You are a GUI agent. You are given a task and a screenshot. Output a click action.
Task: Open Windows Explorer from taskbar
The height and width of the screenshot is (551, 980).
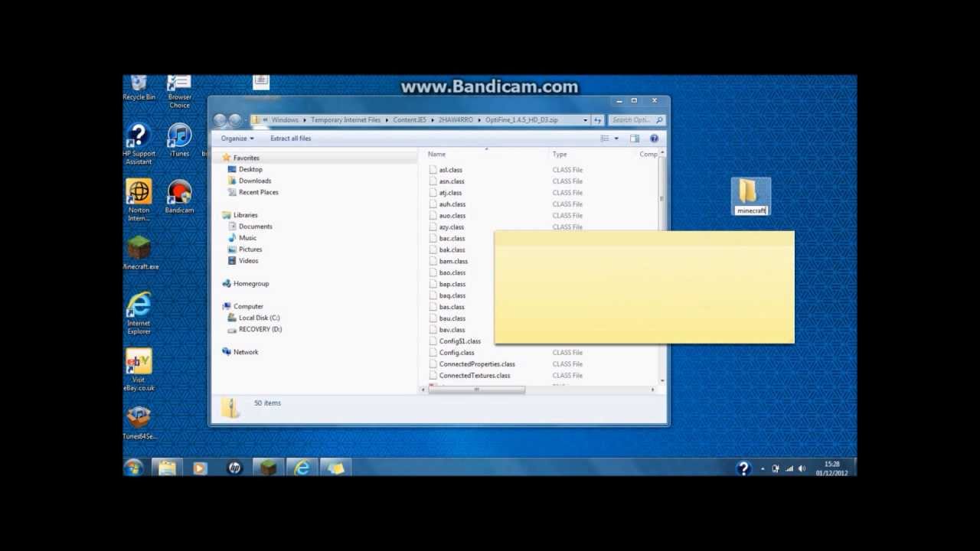[167, 468]
